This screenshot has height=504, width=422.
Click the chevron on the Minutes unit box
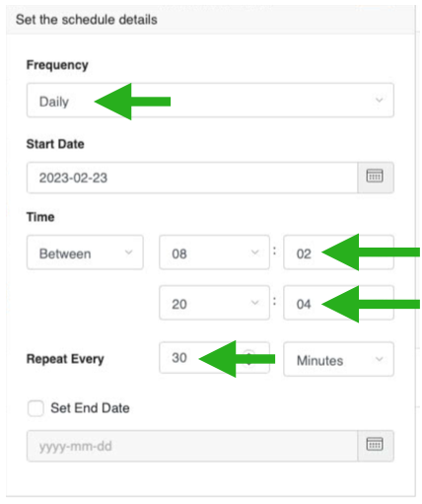click(380, 359)
